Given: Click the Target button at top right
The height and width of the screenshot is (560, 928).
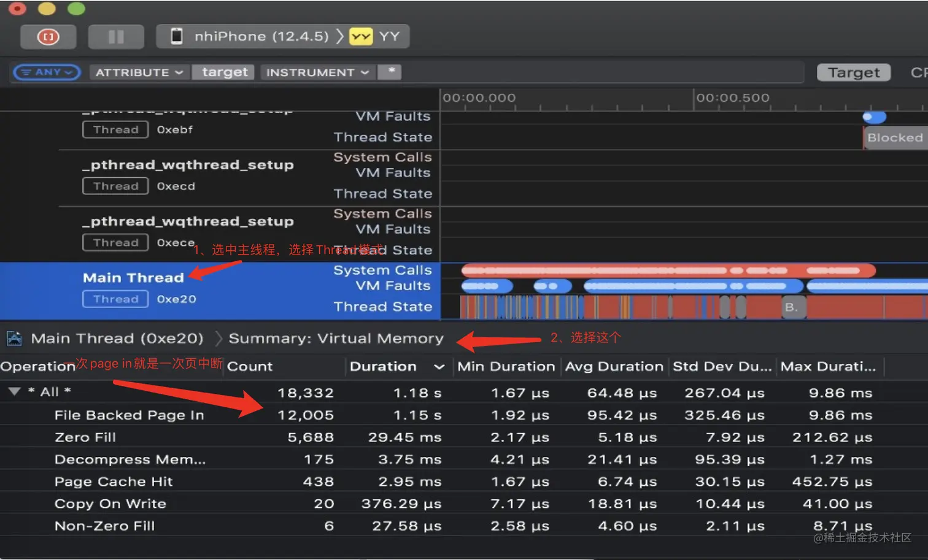Looking at the screenshot, I should point(854,72).
